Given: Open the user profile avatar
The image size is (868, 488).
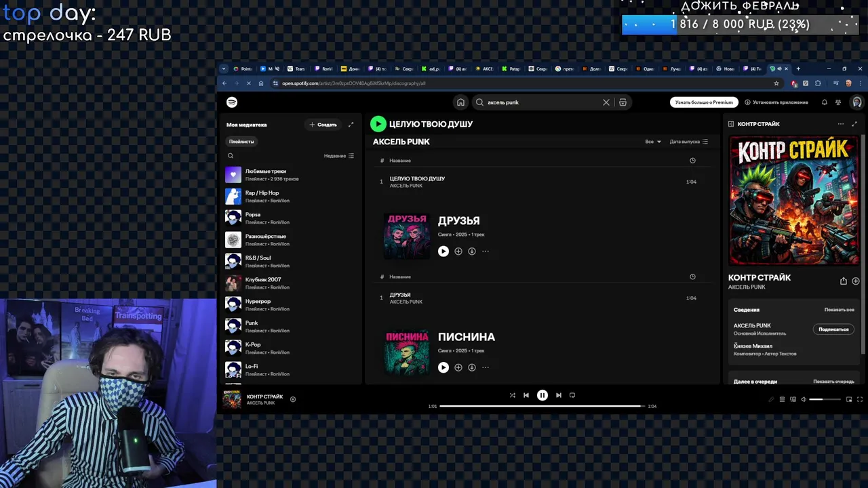Looking at the screenshot, I should [857, 102].
